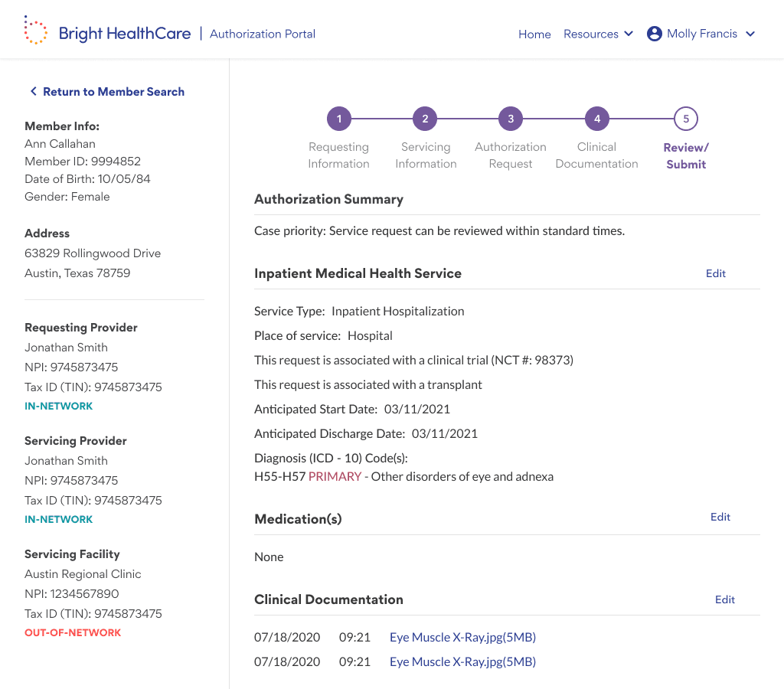Expand the Resources dropdown chevron

(629, 34)
